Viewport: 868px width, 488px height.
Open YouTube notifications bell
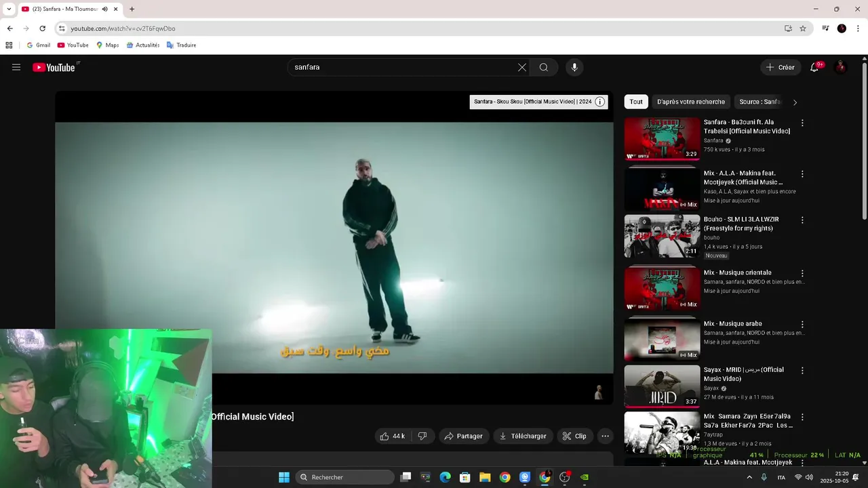click(x=814, y=67)
